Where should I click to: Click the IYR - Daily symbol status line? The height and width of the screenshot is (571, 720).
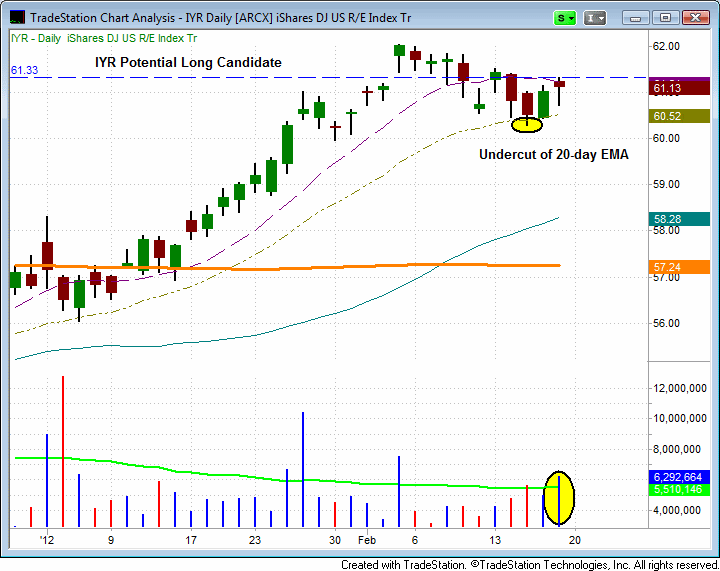click(104, 38)
